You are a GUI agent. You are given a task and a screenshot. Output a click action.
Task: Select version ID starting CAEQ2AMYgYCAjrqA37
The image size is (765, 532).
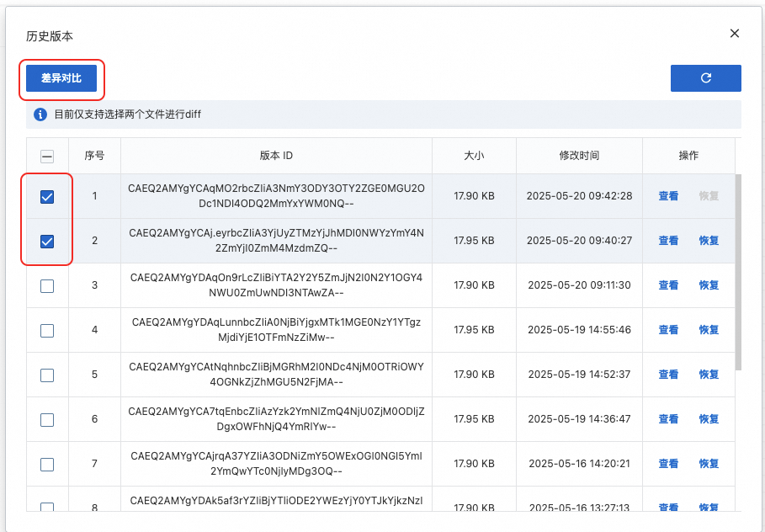click(x=276, y=464)
